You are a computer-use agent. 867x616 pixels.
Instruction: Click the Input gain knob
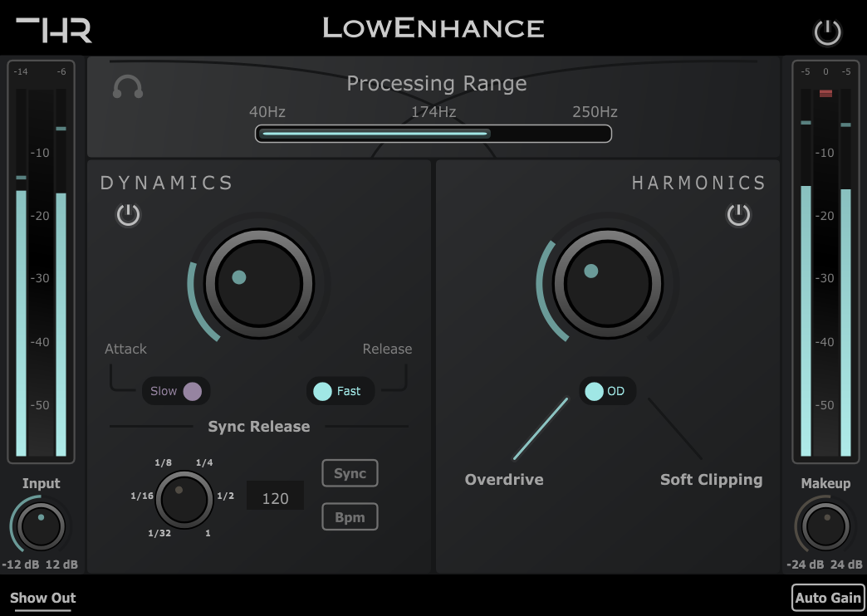41,526
